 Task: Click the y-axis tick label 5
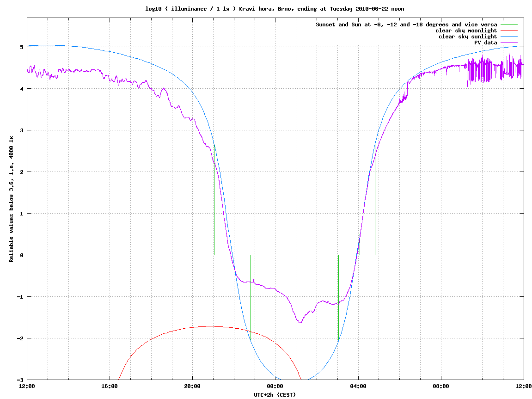(22, 47)
